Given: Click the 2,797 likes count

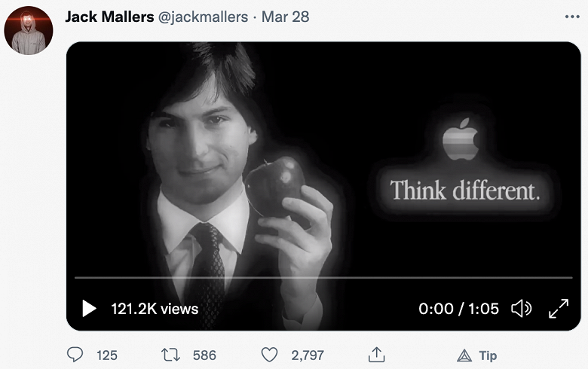Looking at the screenshot, I should (308, 355).
